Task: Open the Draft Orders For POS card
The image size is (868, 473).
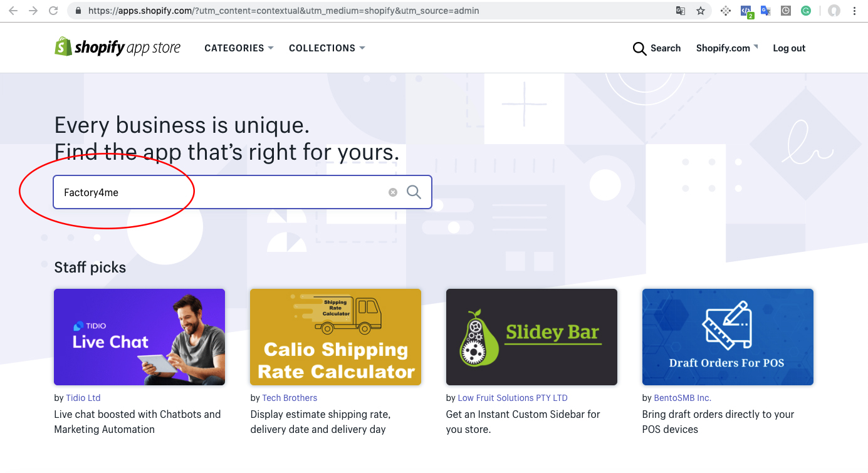Action: pos(728,336)
